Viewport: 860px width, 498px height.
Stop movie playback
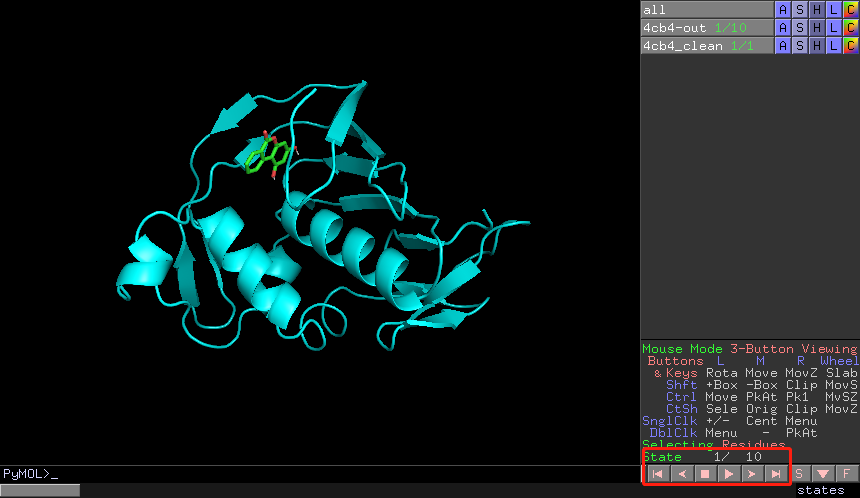(705, 473)
